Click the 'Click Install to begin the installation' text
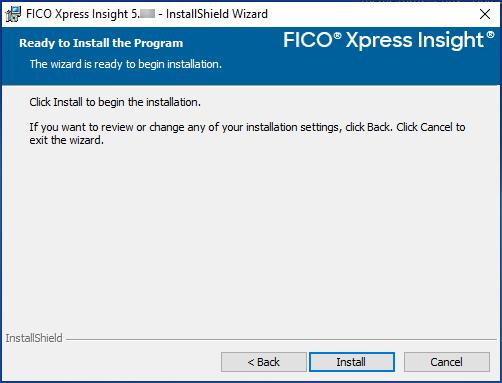 coord(115,102)
